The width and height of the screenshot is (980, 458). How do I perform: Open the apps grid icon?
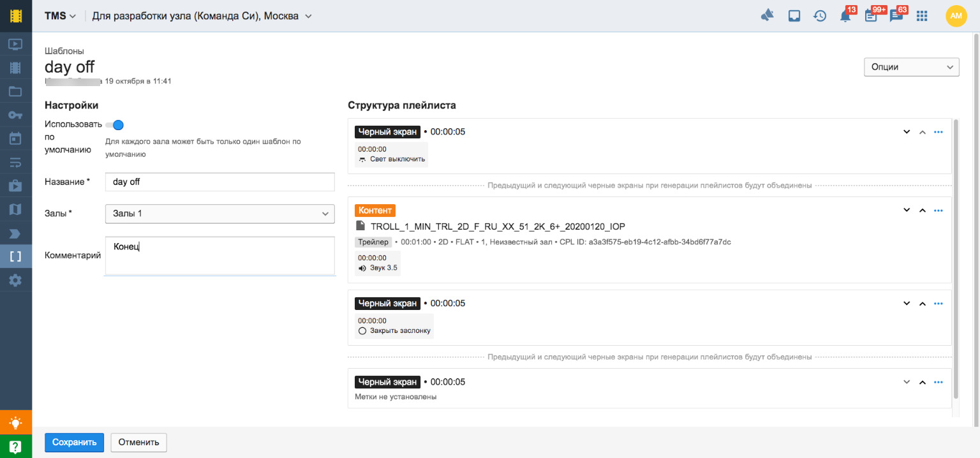[x=922, y=16]
